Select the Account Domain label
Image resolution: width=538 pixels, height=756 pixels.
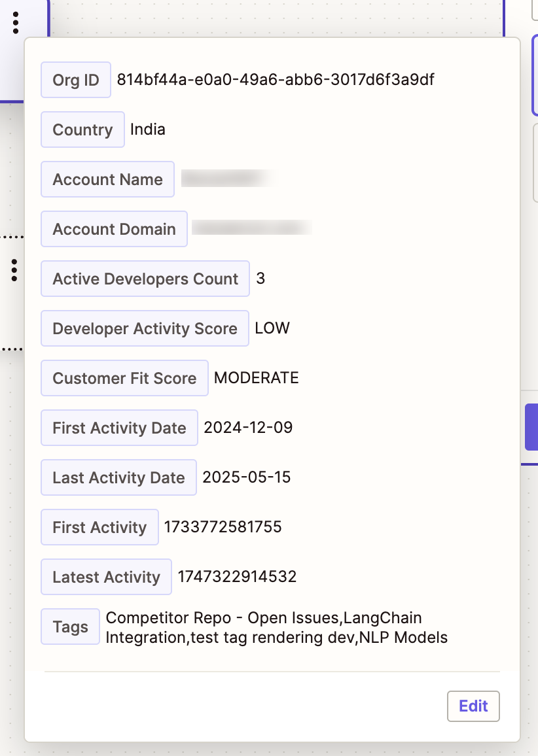tap(114, 229)
